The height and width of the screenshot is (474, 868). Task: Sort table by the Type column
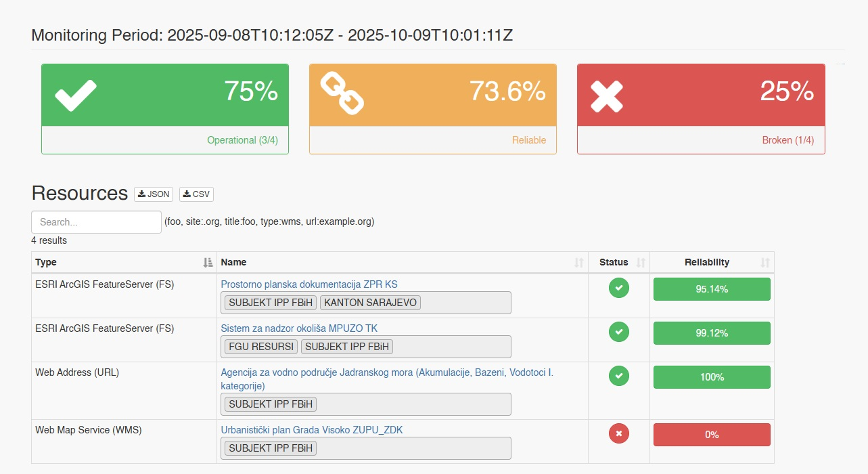coord(208,263)
